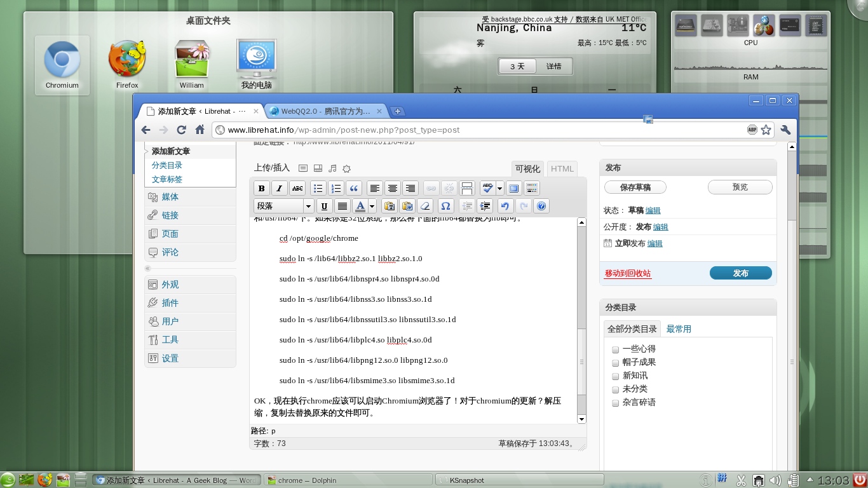The image size is (868, 488).
Task: Click the Adblock Plus icon in the address bar
Action: (751, 129)
